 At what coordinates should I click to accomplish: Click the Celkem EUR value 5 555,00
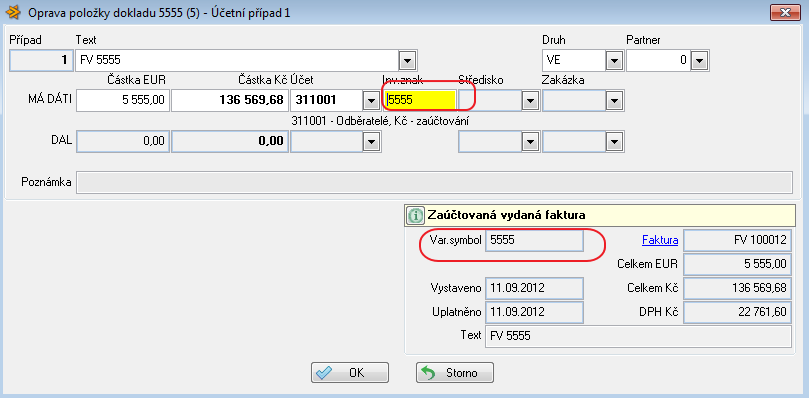pyautogui.click(x=737, y=265)
